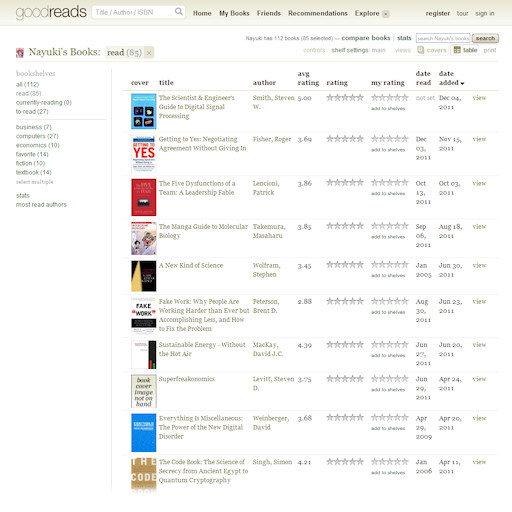Select the computers (27) shelf
This screenshot has width=512, height=512.
[37, 136]
